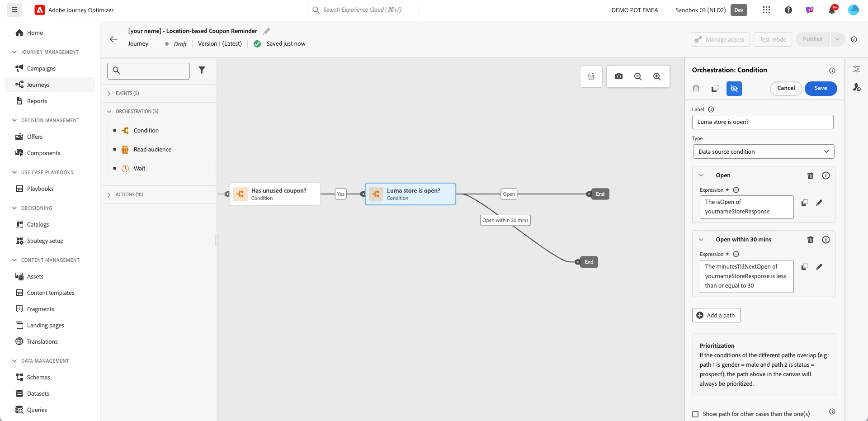Viewport: 868px width, 421px height.
Task: Select the Wait orchestration activity
Action: [x=158, y=169]
